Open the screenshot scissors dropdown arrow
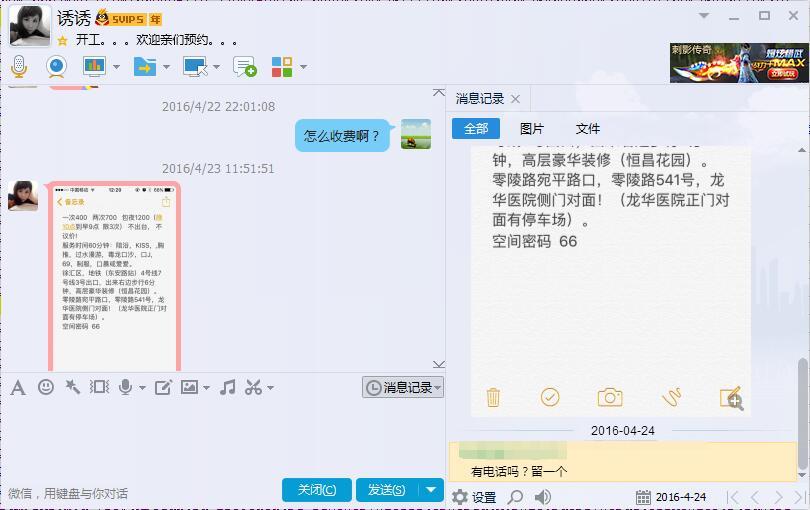This screenshot has width=810, height=510. click(270, 388)
